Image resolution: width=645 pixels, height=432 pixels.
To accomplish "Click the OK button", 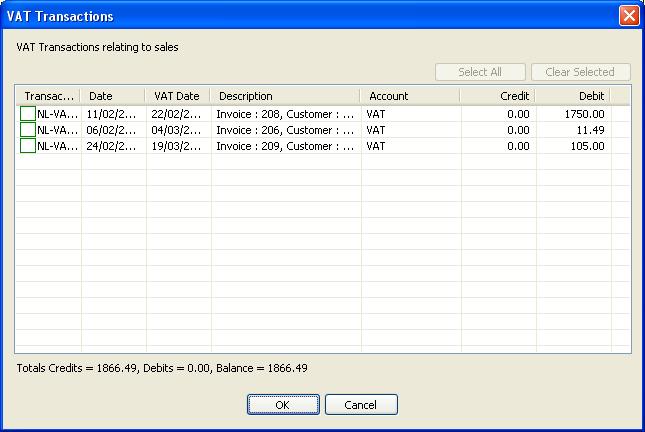I will (x=283, y=404).
